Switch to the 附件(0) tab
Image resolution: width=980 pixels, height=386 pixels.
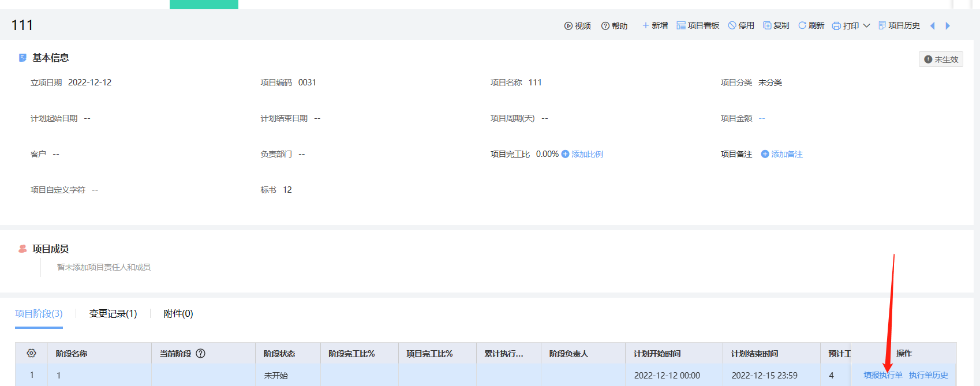[178, 314]
